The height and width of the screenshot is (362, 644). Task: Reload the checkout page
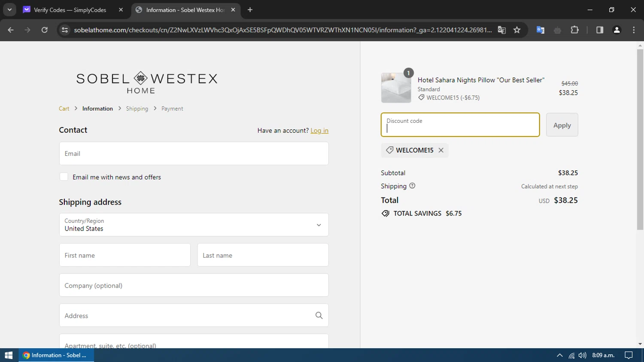click(45, 30)
